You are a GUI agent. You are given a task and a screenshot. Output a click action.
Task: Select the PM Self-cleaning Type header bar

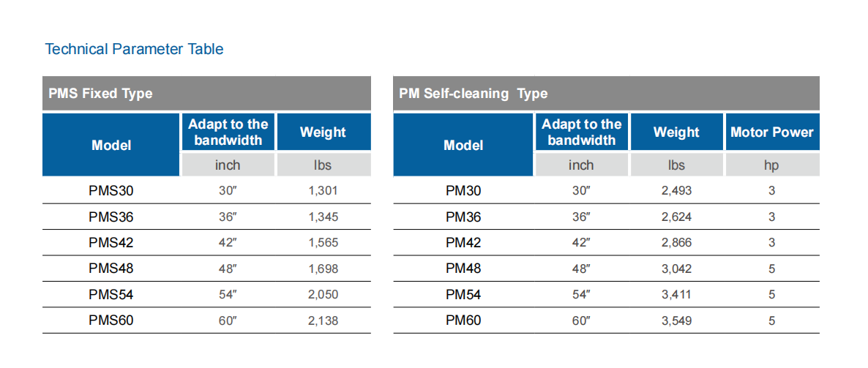coord(606,93)
